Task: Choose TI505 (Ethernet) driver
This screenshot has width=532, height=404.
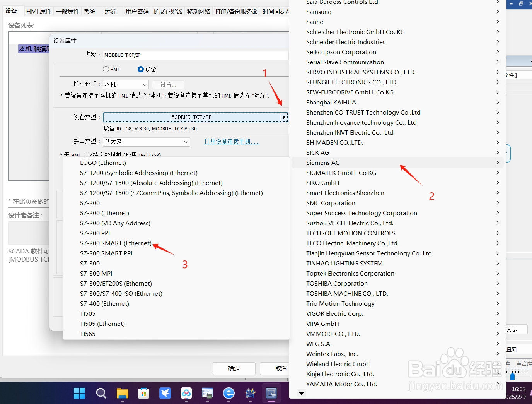Action: (102, 324)
